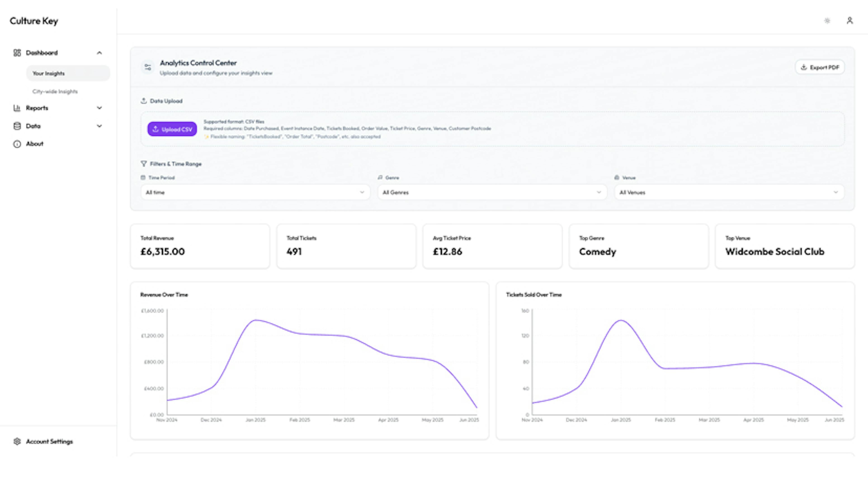
Task: Click the Export PDF button
Action: pyautogui.click(x=819, y=67)
